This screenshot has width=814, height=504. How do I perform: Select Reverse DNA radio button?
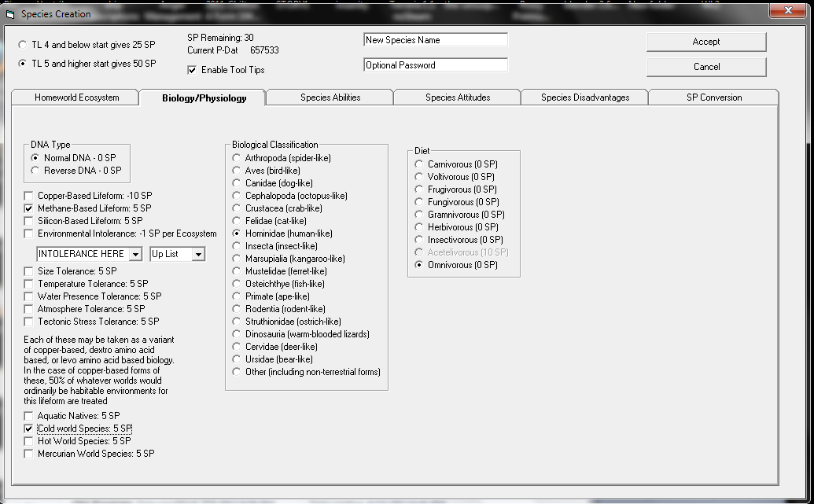point(35,171)
